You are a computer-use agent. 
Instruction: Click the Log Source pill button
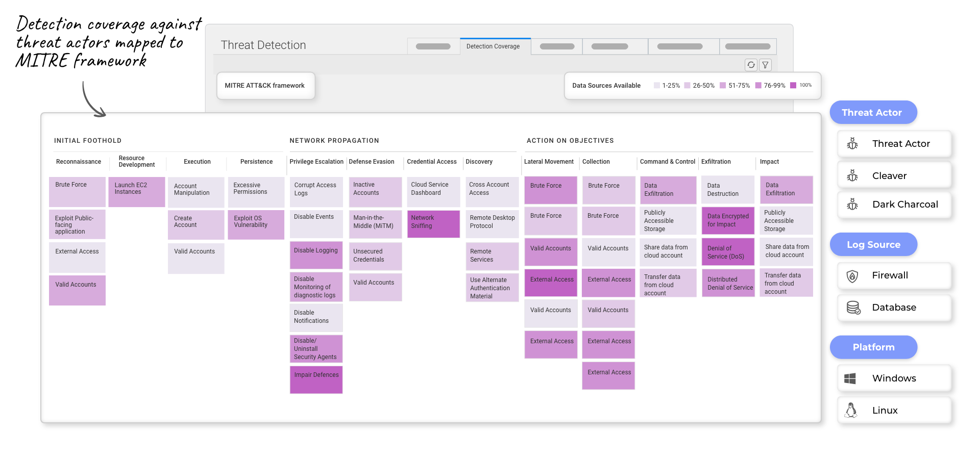tap(873, 245)
